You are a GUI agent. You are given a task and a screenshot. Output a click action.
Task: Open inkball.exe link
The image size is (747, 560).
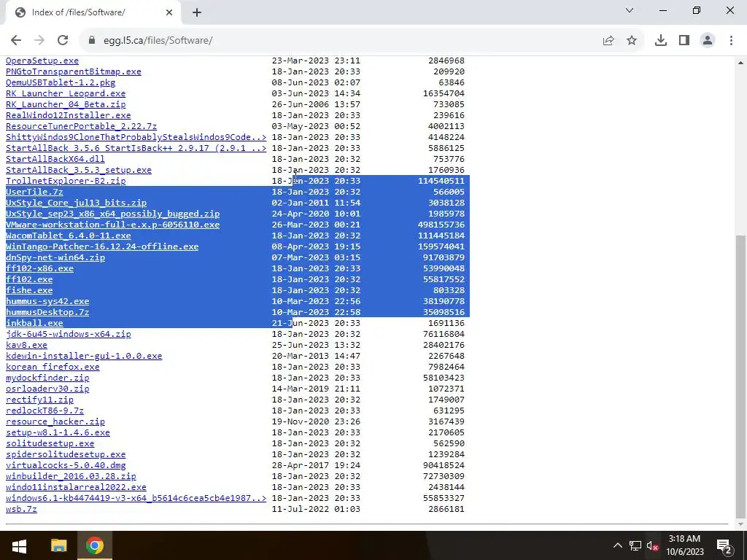[x=34, y=323]
